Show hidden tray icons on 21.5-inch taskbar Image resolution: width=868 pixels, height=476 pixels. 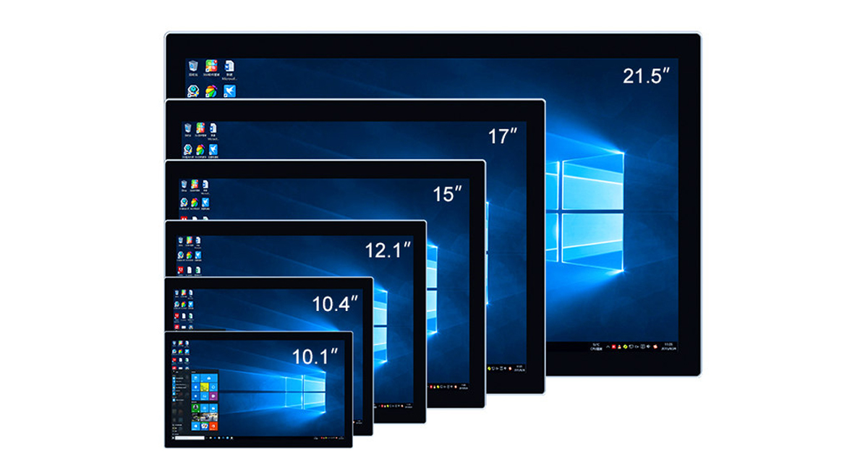[608, 347]
